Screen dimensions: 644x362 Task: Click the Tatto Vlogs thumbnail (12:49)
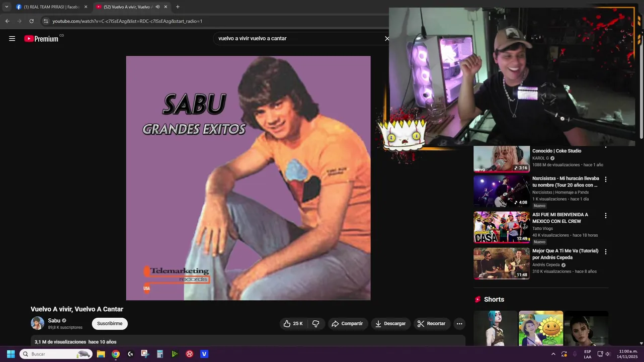[x=502, y=227]
